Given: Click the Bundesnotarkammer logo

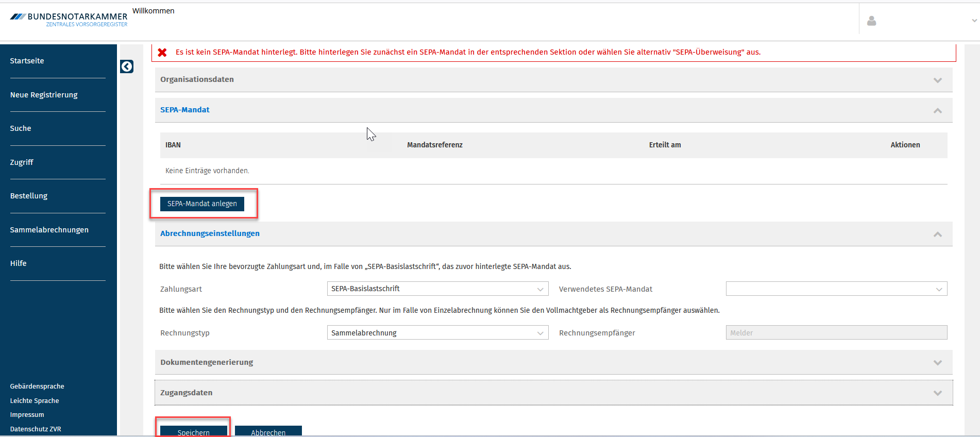Looking at the screenshot, I should (69, 20).
